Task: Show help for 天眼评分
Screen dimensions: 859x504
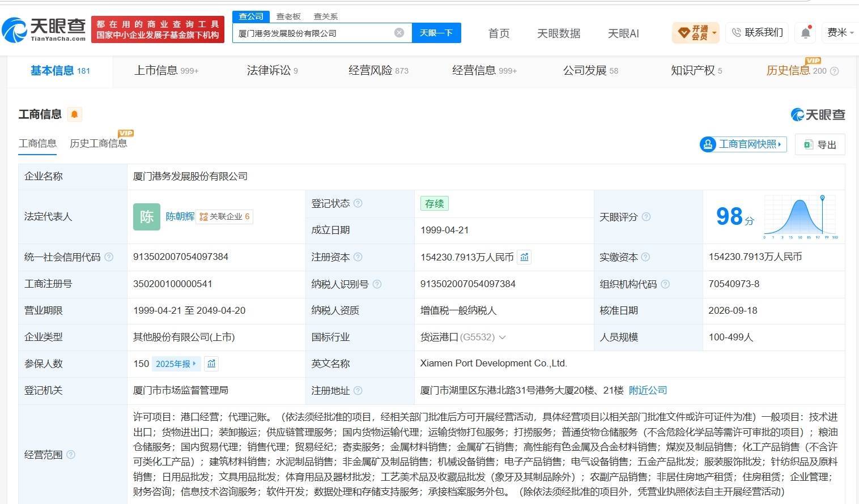Action: [x=646, y=217]
